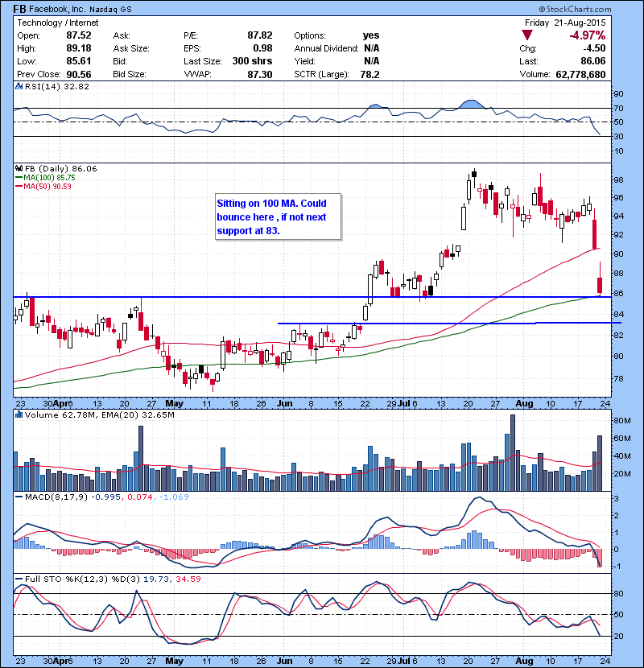
Task: Click the MACD histogram value -1.069
Action: pyautogui.click(x=174, y=497)
